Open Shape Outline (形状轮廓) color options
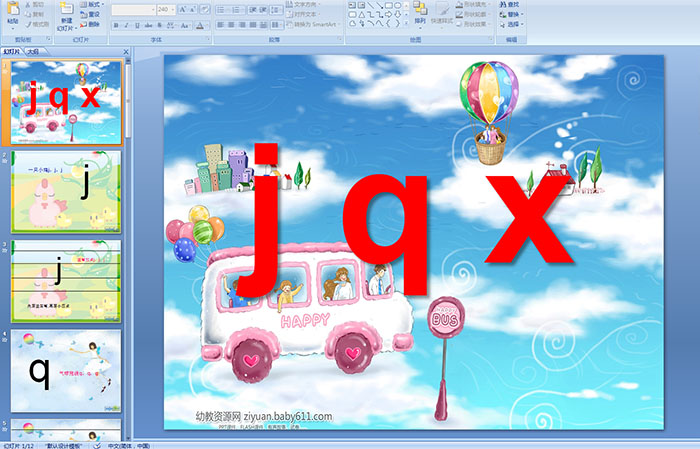The height and width of the screenshot is (449, 700). (x=474, y=14)
